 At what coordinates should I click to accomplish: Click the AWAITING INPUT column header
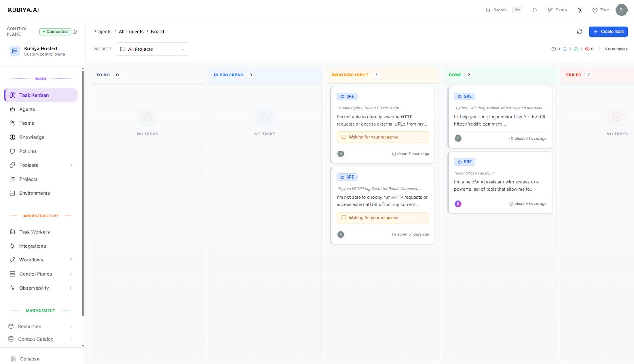[382, 75]
